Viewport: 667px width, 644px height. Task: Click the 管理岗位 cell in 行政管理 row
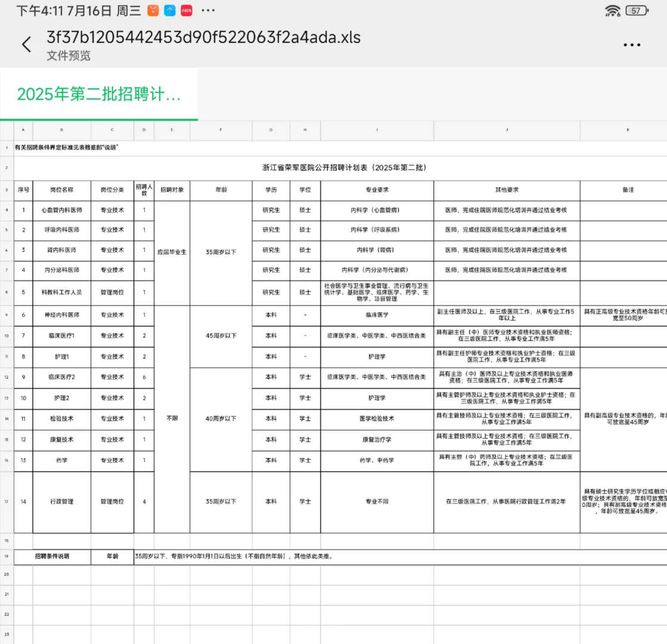(x=112, y=502)
